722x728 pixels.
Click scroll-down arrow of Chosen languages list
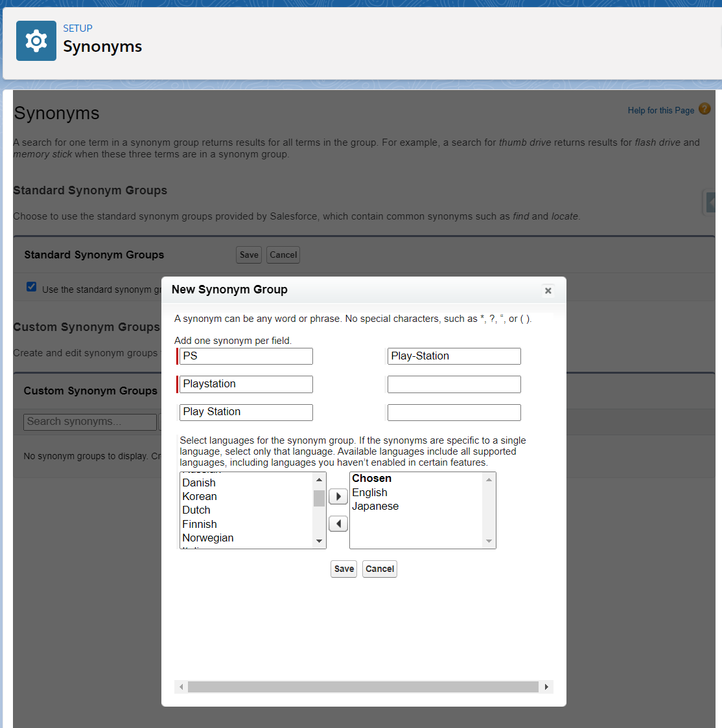(x=489, y=541)
